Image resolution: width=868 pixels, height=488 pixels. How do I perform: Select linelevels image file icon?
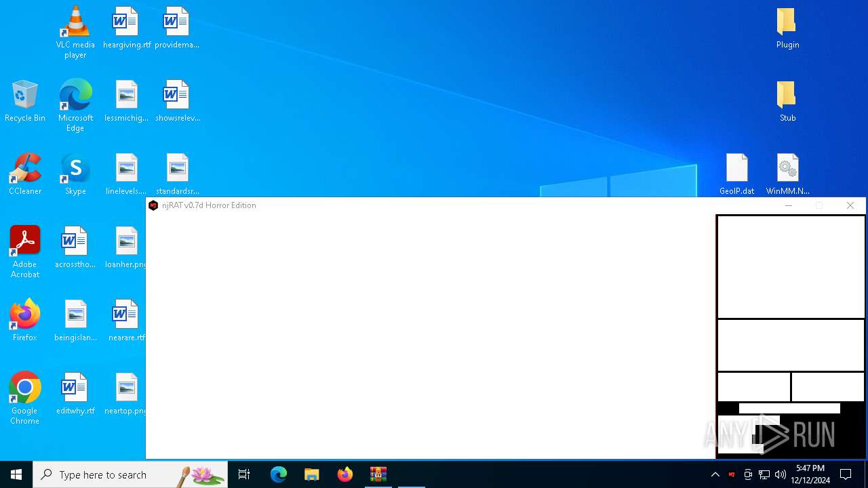[x=127, y=174]
